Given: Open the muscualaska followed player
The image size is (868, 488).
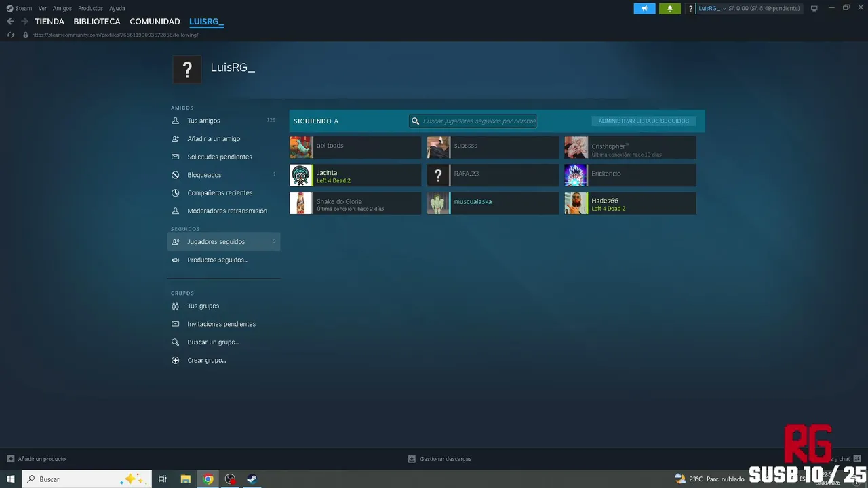Looking at the screenshot, I should click(x=493, y=203).
